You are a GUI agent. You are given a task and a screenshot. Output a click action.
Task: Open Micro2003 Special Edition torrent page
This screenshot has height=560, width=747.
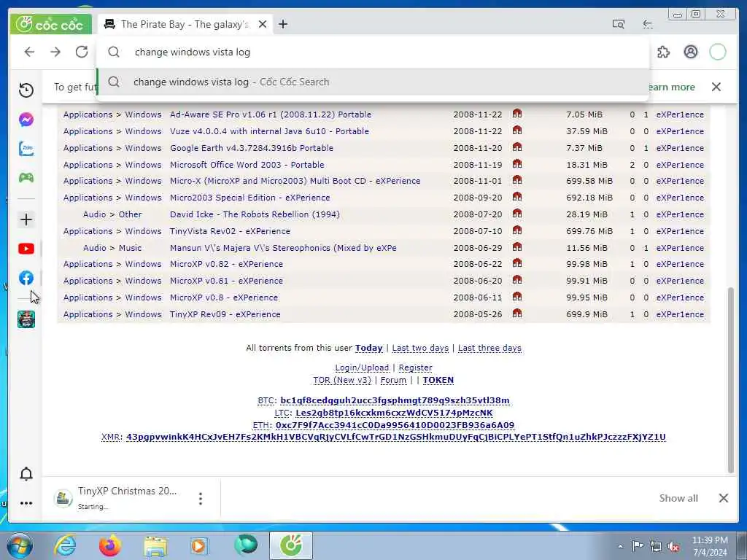tap(250, 198)
